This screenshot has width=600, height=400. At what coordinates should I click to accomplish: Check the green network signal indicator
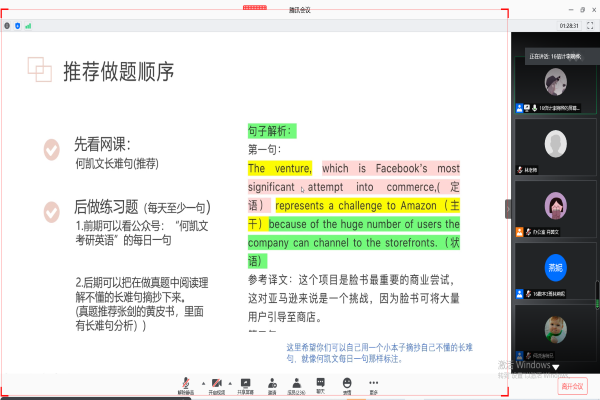pos(28,25)
